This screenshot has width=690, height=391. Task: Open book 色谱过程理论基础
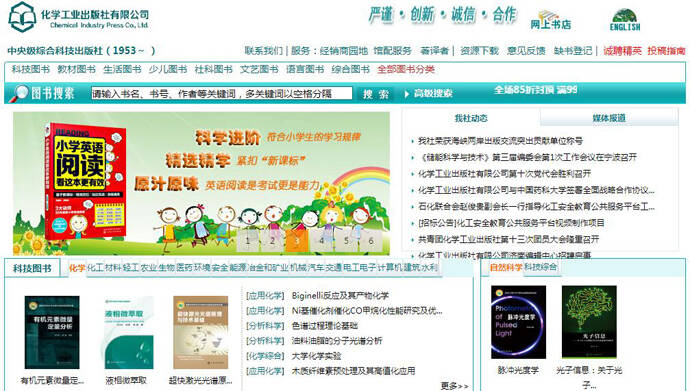(x=325, y=326)
